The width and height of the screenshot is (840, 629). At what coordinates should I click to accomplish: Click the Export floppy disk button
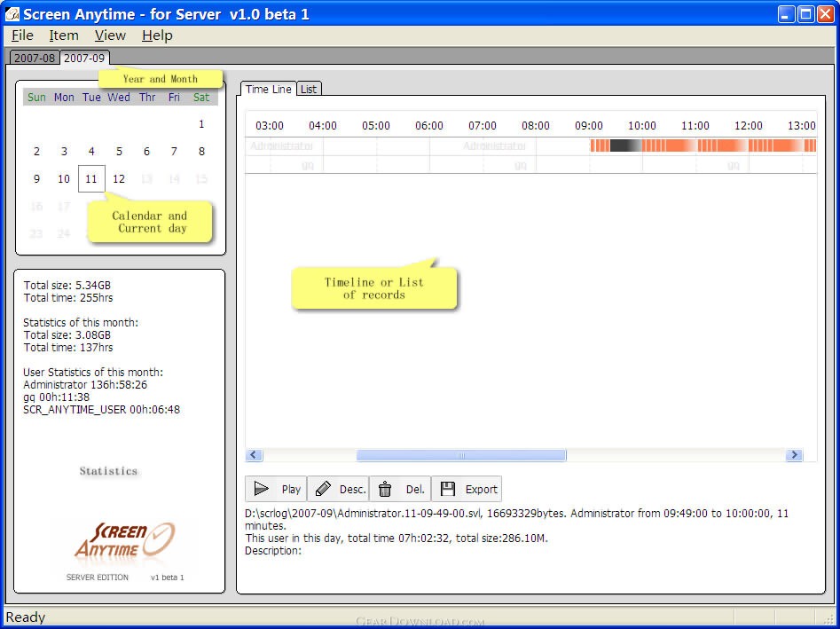[467, 489]
